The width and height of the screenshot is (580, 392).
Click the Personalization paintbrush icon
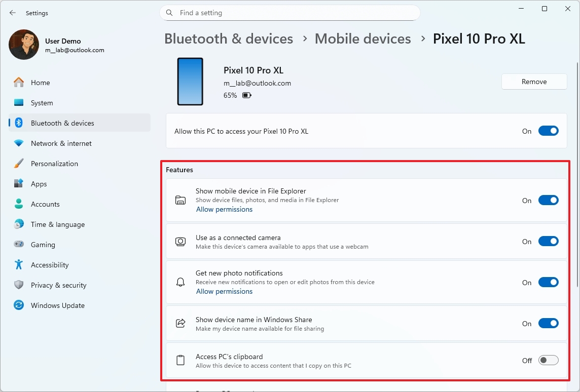[19, 164]
